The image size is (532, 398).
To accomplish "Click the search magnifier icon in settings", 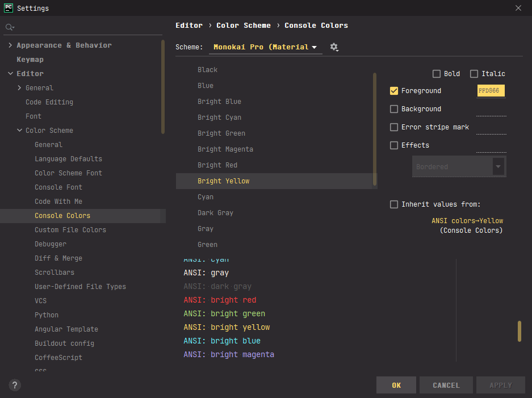I will click(10, 27).
